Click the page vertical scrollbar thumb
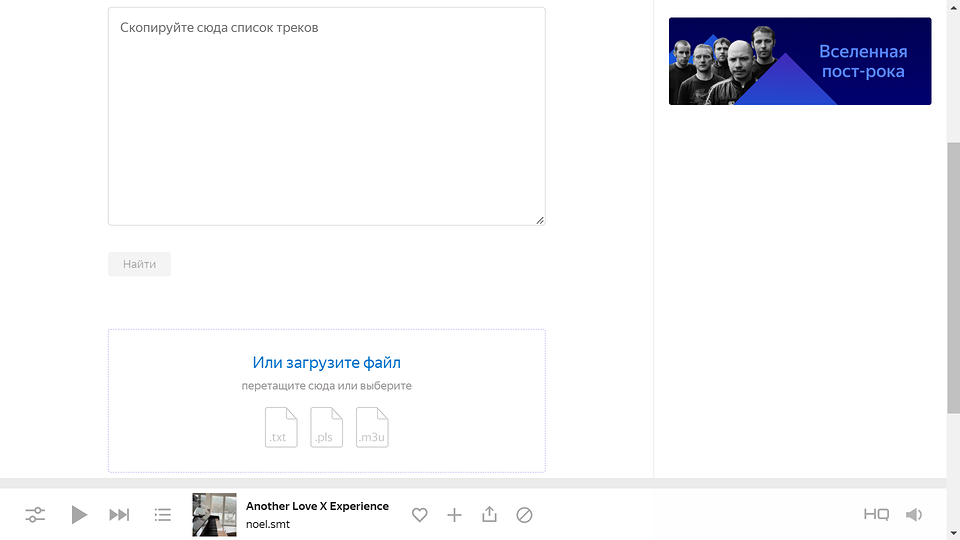This screenshot has width=960, height=540. (953, 277)
